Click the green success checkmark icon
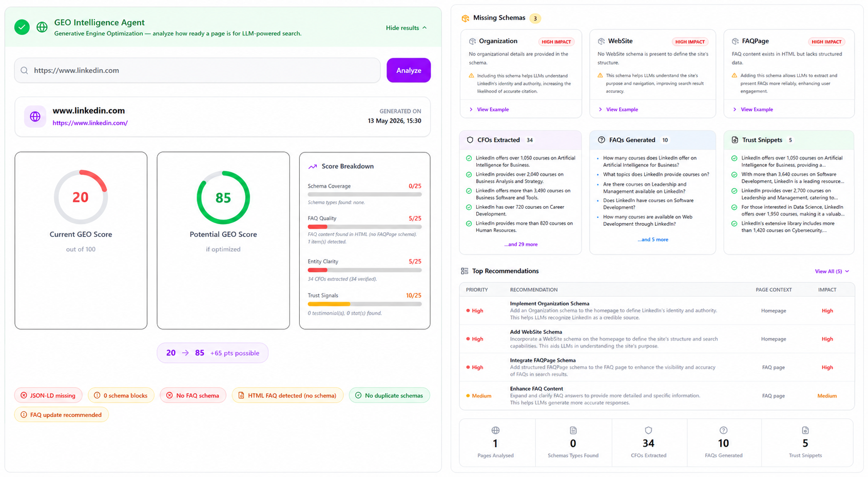868x477 pixels. pyautogui.click(x=22, y=27)
